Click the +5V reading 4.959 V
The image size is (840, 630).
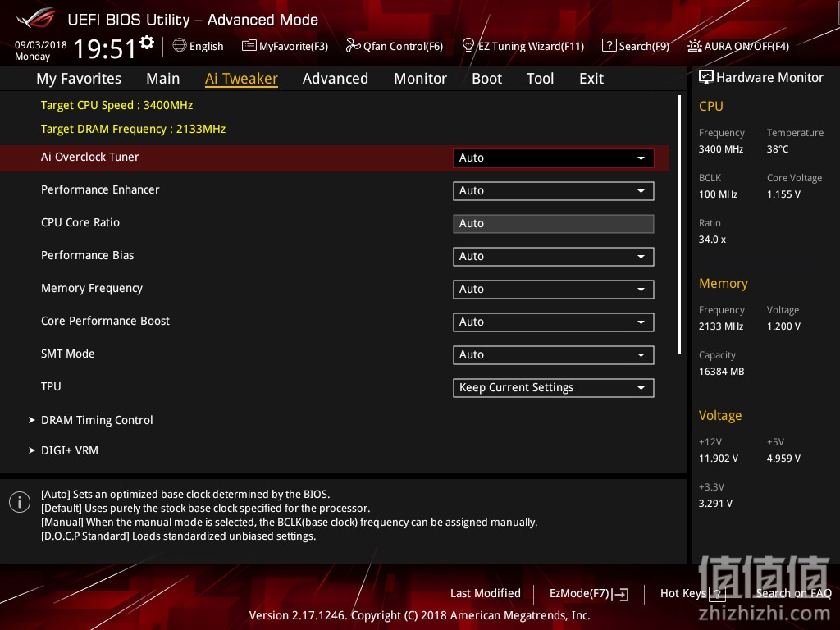coord(783,458)
